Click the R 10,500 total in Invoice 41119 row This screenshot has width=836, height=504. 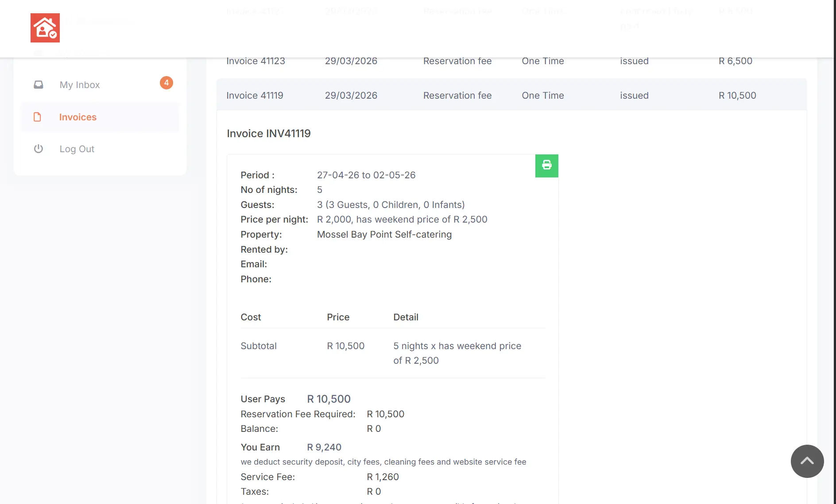click(737, 96)
